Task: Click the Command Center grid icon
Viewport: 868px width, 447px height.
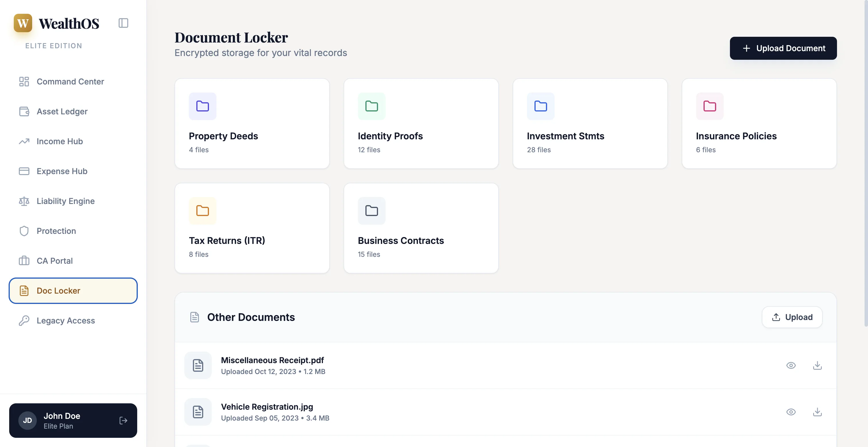Action: point(24,82)
